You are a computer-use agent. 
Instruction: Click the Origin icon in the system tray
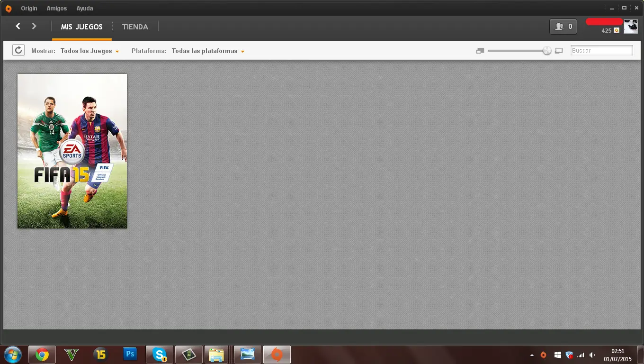[544, 355]
